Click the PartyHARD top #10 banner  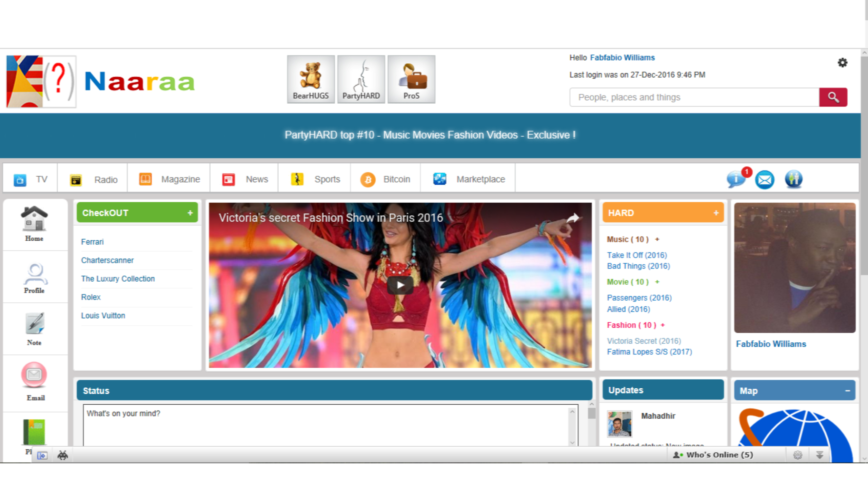click(430, 135)
